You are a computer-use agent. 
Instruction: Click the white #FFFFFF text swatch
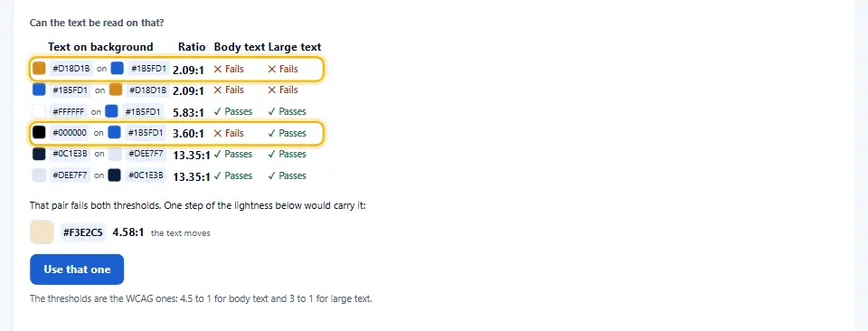tap(39, 110)
